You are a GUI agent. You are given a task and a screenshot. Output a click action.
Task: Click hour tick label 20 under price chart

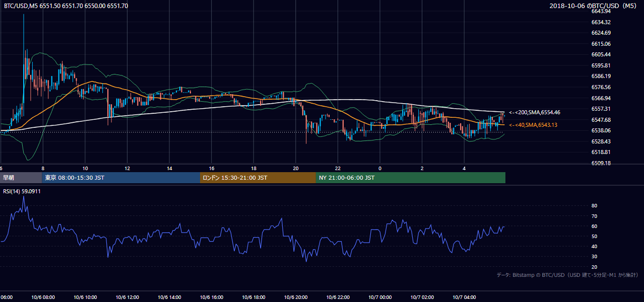[x=296, y=168]
